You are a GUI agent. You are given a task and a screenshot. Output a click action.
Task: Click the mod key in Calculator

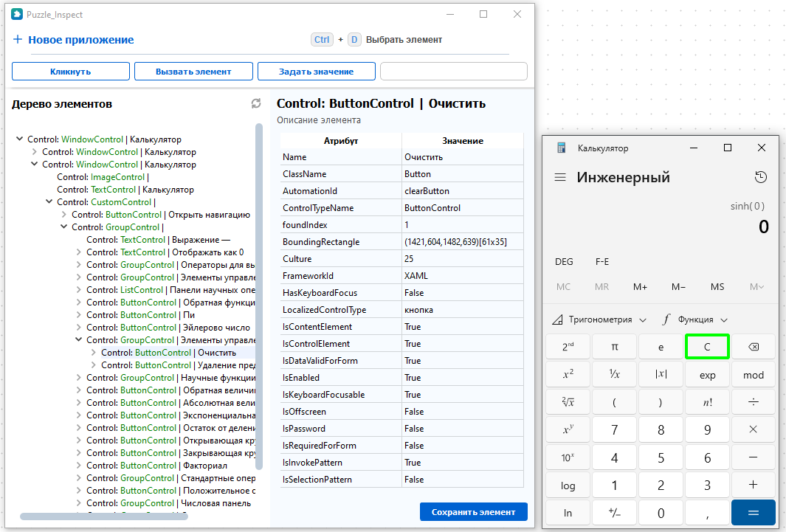click(753, 375)
